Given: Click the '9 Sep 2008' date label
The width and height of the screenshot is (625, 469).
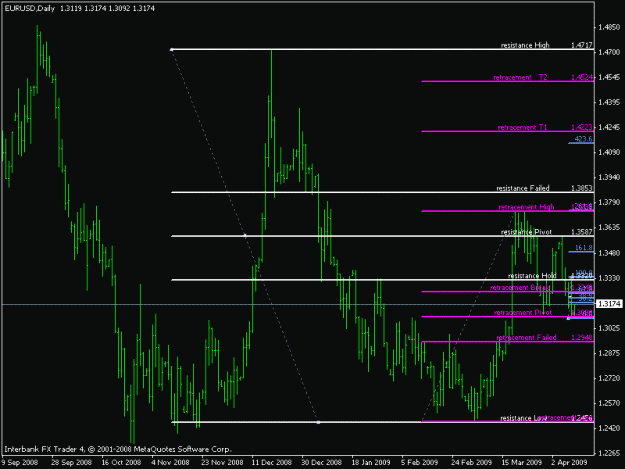Looking at the screenshot, I should pyautogui.click(x=20, y=462).
